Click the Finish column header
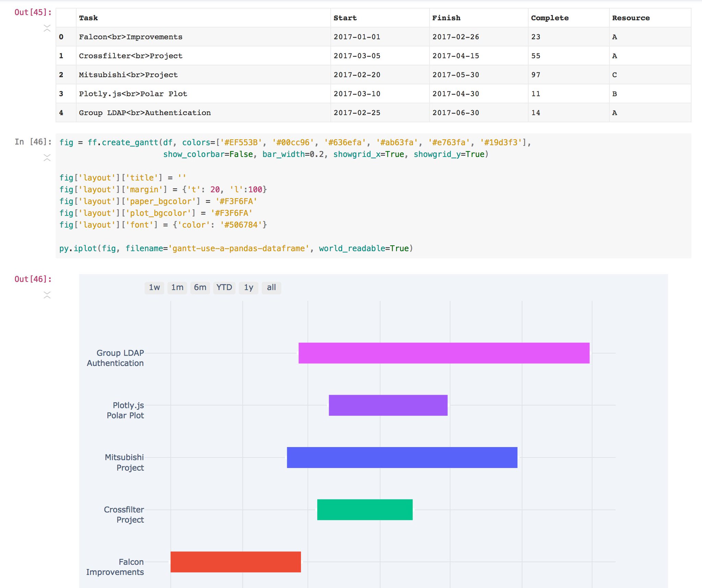The image size is (702, 588). [446, 18]
